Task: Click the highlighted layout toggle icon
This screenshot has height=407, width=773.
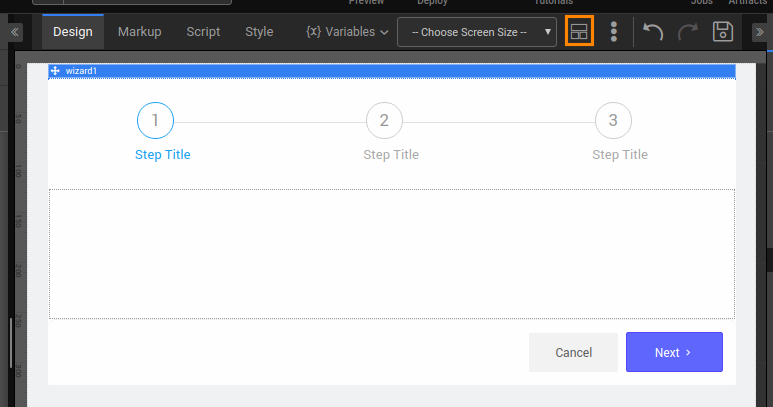Action: (x=579, y=31)
